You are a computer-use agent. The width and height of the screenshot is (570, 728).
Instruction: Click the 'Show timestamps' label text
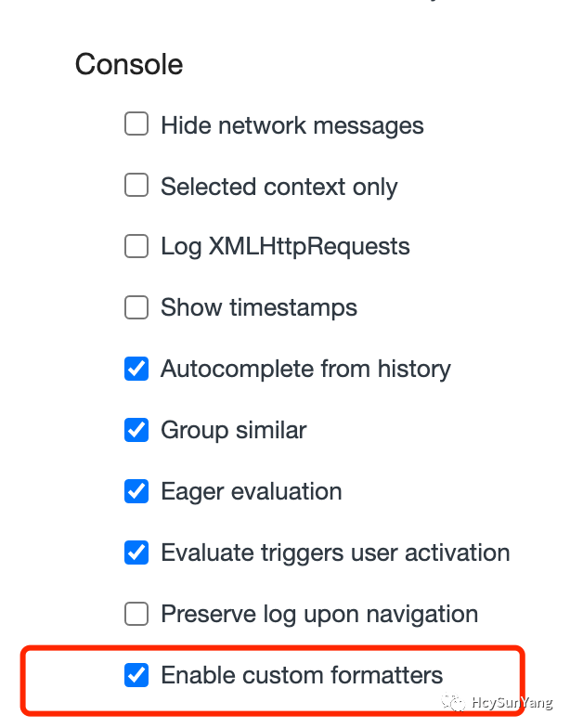click(x=258, y=307)
